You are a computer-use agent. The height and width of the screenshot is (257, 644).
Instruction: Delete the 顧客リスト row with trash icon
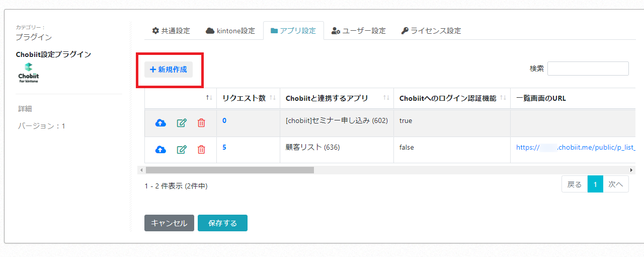click(x=201, y=149)
